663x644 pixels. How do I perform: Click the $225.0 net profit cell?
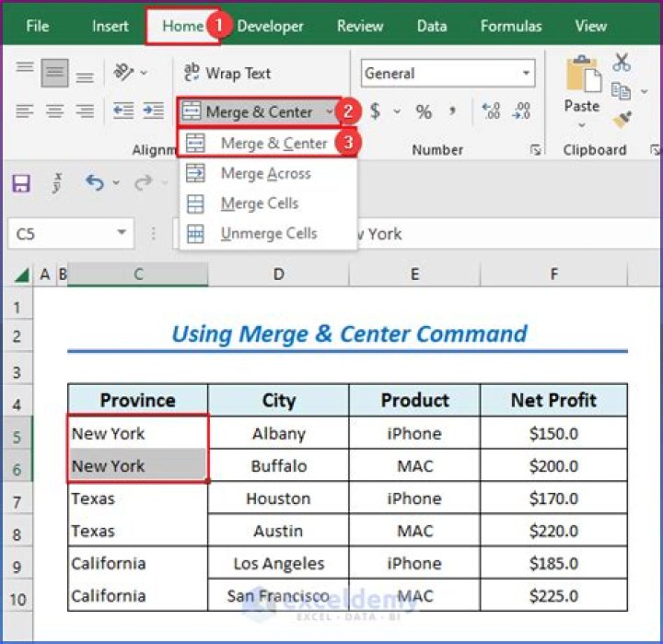pos(554,596)
